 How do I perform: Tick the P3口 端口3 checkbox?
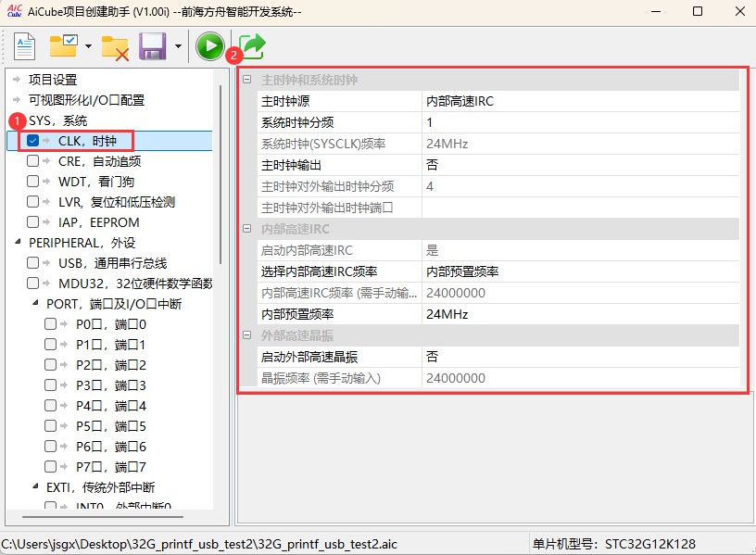point(50,385)
